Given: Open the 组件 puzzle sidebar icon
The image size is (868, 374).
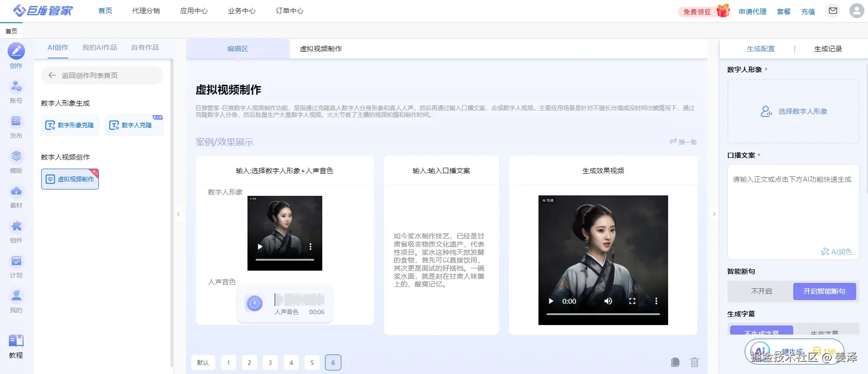Looking at the screenshot, I should coord(16,226).
